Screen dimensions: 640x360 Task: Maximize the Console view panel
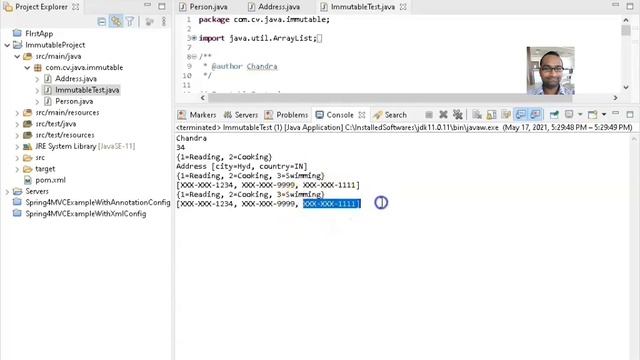coord(630,114)
